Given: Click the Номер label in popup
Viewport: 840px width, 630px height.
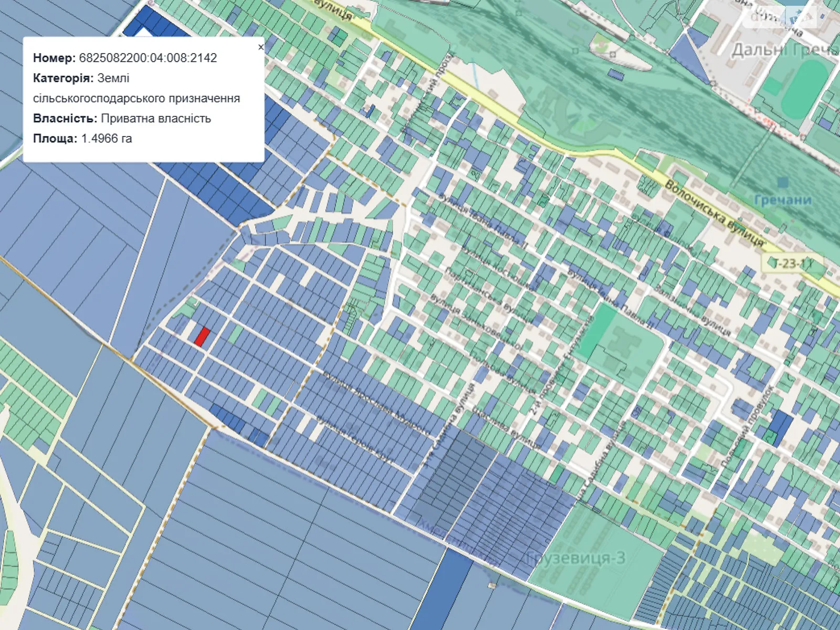Looking at the screenshot, I should pyautogui.click(x=54, y=58).
